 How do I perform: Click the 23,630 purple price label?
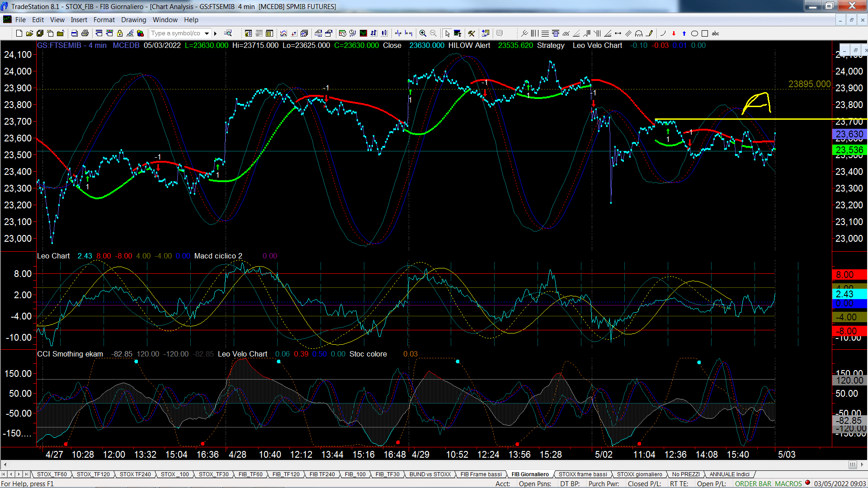[x=849, y=134]
